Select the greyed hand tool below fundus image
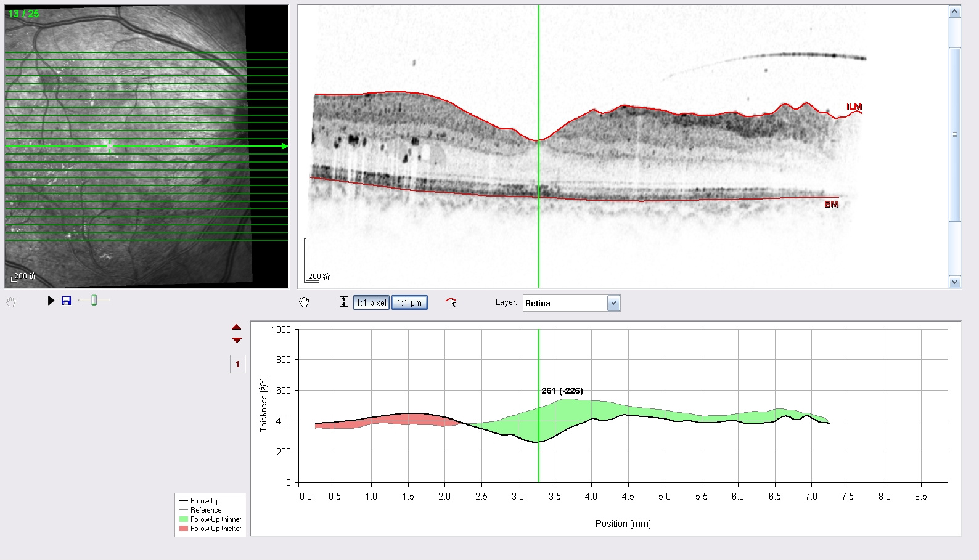 10,302
